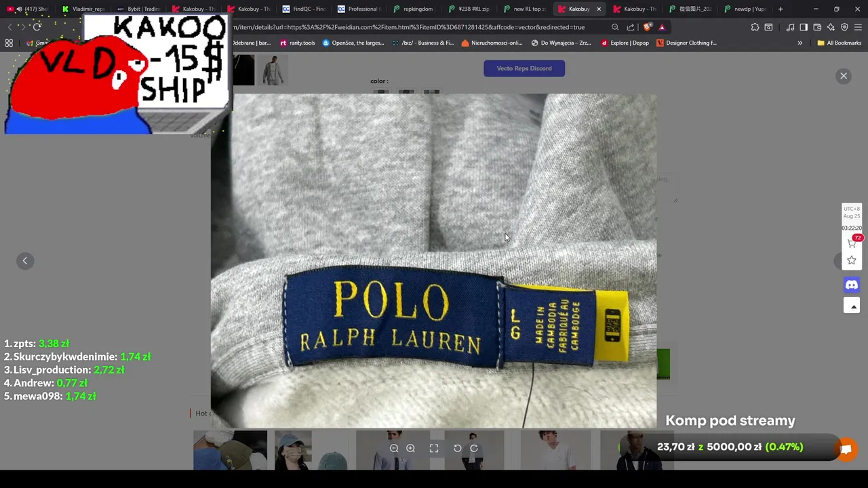This screenshot has height=488, width=868.
Task: Switch to the Professional tab
Action: click(359, 9)
